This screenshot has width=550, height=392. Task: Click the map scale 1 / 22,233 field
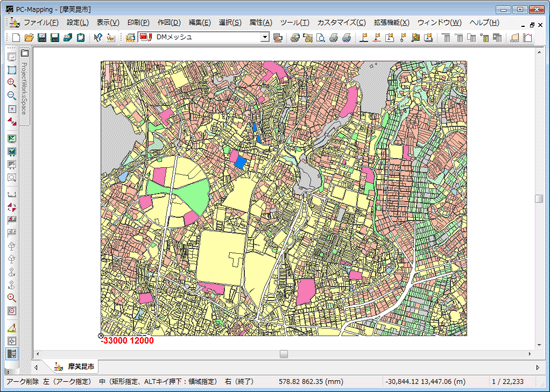508,381
